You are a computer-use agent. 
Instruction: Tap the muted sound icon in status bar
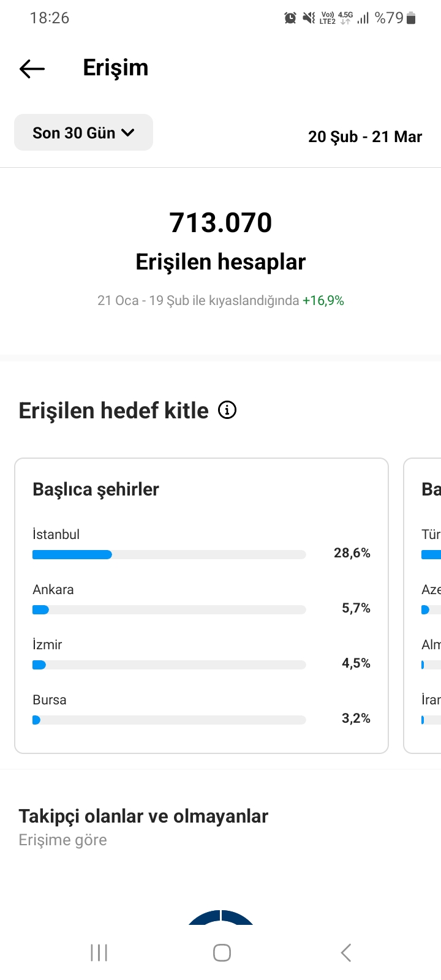(x=309, y=18)
